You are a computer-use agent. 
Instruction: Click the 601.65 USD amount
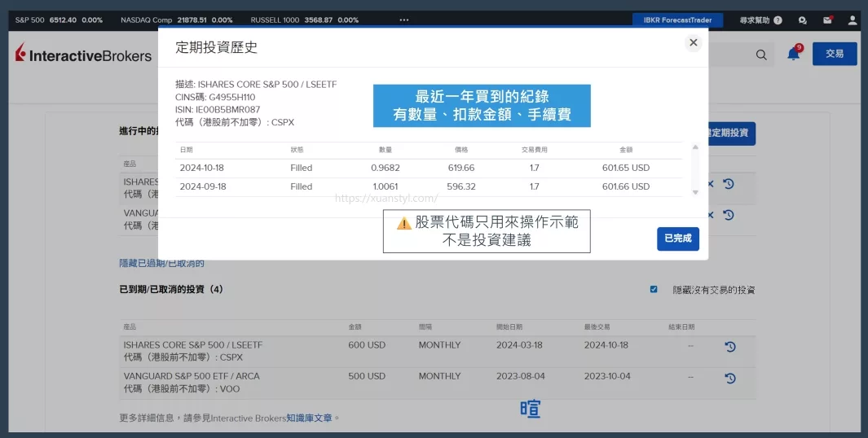click(626, 168)
